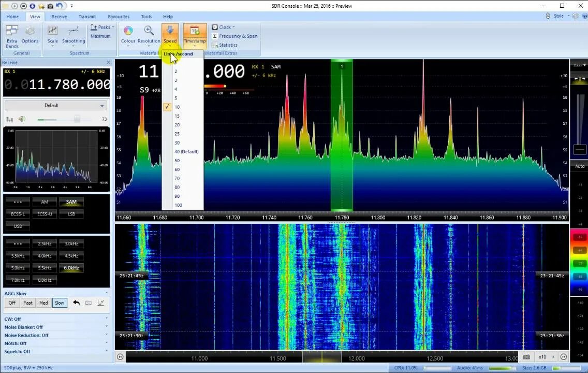Click the stop button in quick access toolbar

click(x=23, y=6)
